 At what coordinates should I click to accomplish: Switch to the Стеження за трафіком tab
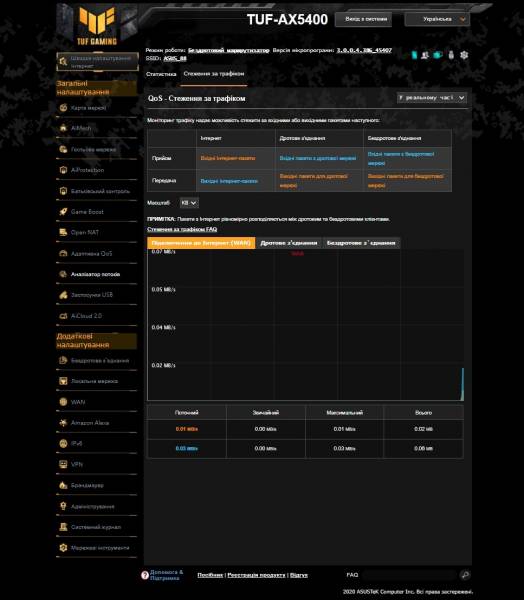[x=214, y=73]
